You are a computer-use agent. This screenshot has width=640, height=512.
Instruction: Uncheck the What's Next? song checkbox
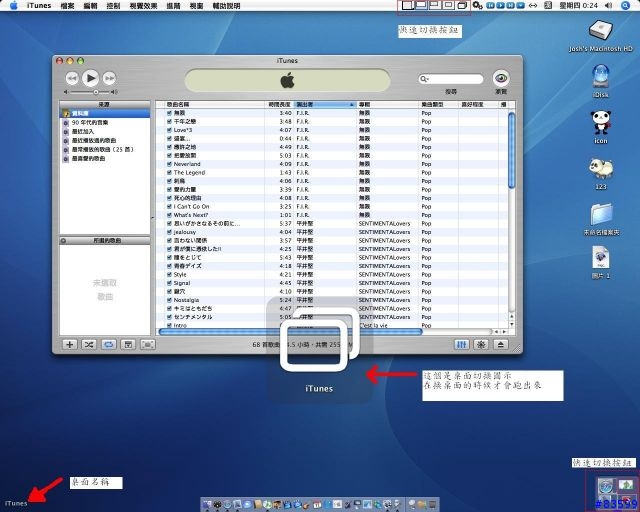(x=169, y=215)
